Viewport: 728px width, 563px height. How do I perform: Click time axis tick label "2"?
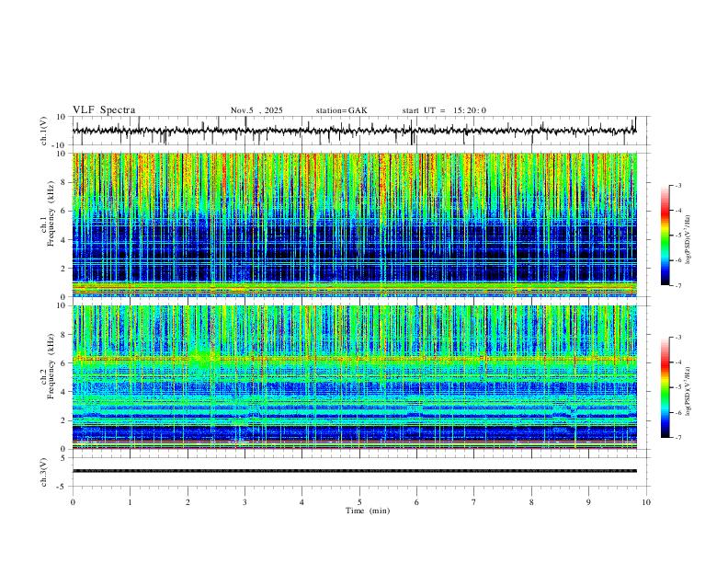188,502
